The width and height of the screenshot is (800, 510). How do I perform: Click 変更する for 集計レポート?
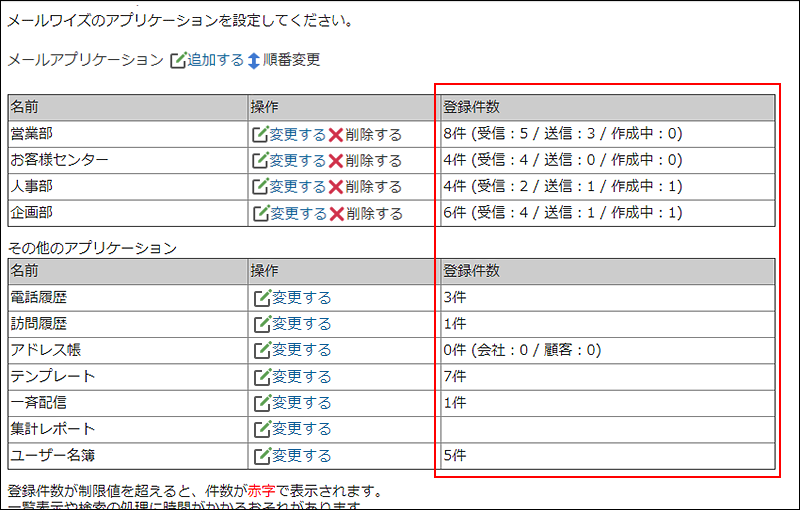pyautogui.click(x=302, y=429)
